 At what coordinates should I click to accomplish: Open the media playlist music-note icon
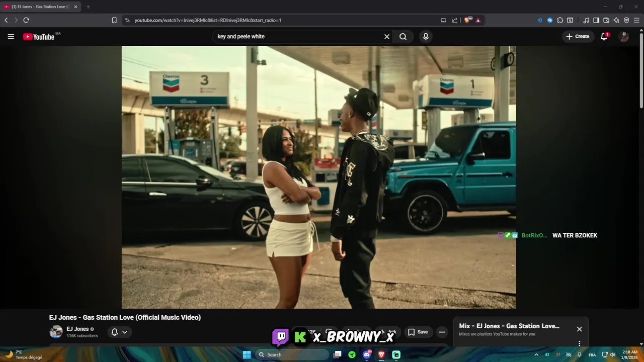click(586, 20)
